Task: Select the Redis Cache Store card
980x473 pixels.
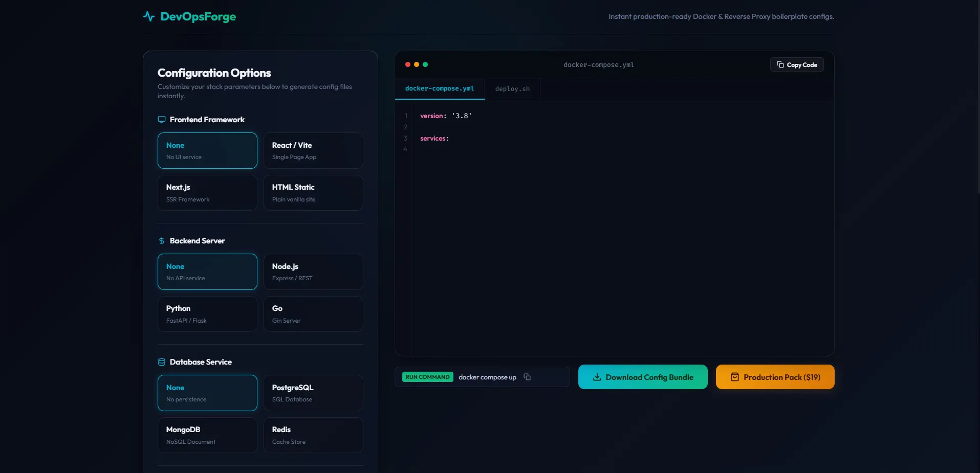Action: 313,435
